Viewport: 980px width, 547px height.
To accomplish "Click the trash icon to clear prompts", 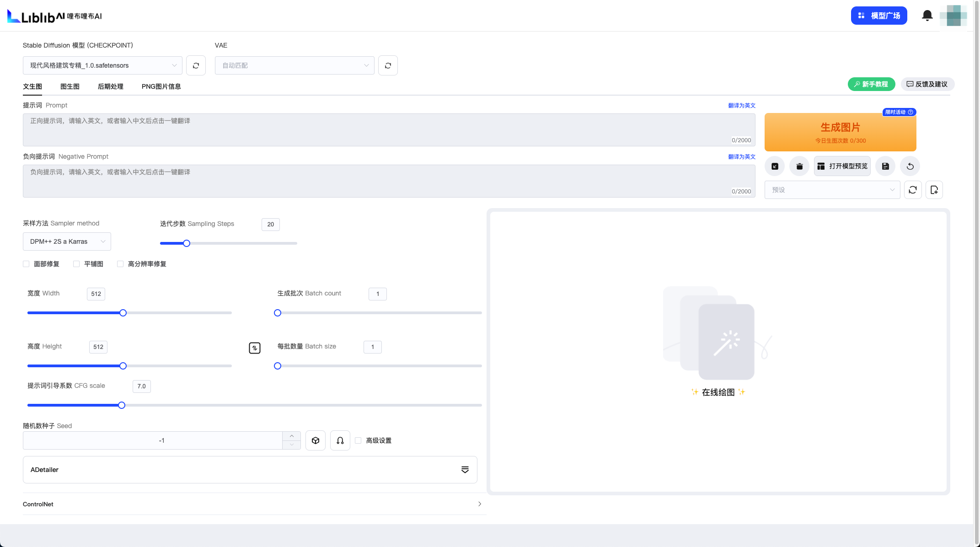I will (x=799, y=166).
